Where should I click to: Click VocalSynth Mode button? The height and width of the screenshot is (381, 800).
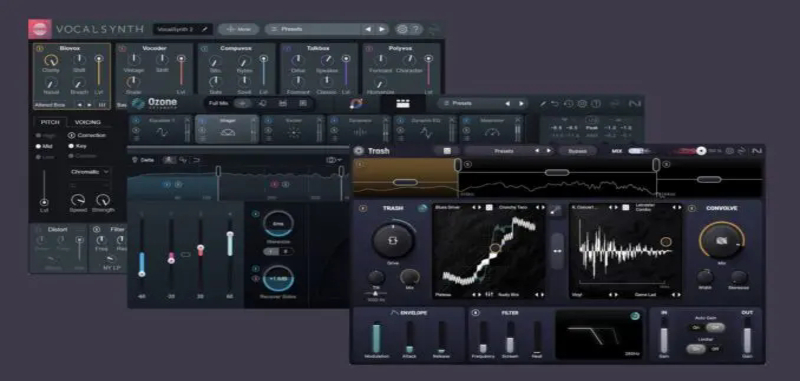(x=239, y=29)
